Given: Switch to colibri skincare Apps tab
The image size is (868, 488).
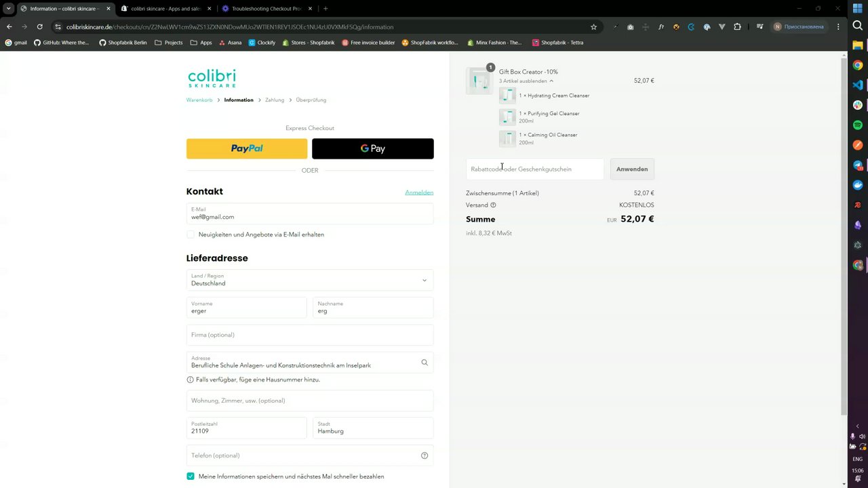Looking at the screenshot, I should click(165, 9).
